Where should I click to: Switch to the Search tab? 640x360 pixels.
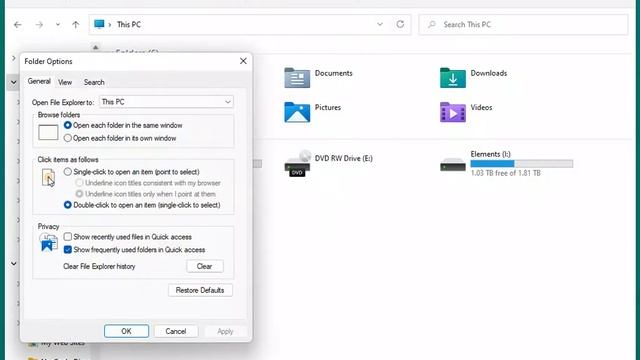tap(94, 82)
